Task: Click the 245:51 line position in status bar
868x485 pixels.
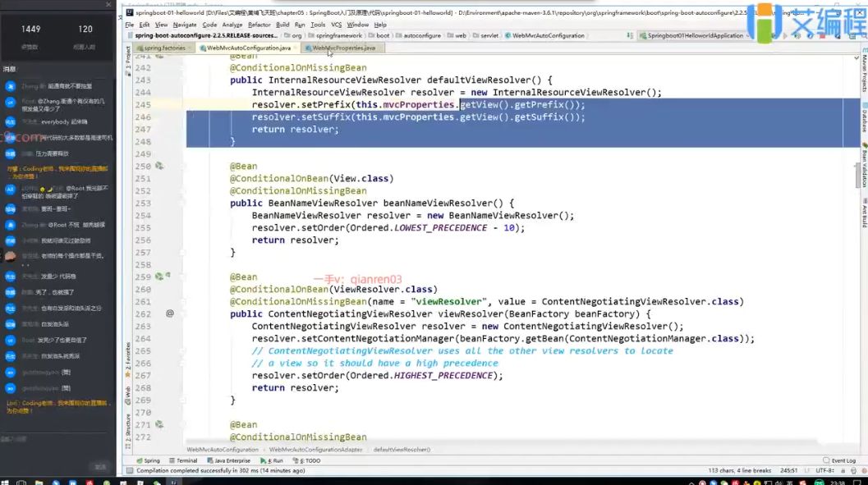Action: (x=789, y=470)
